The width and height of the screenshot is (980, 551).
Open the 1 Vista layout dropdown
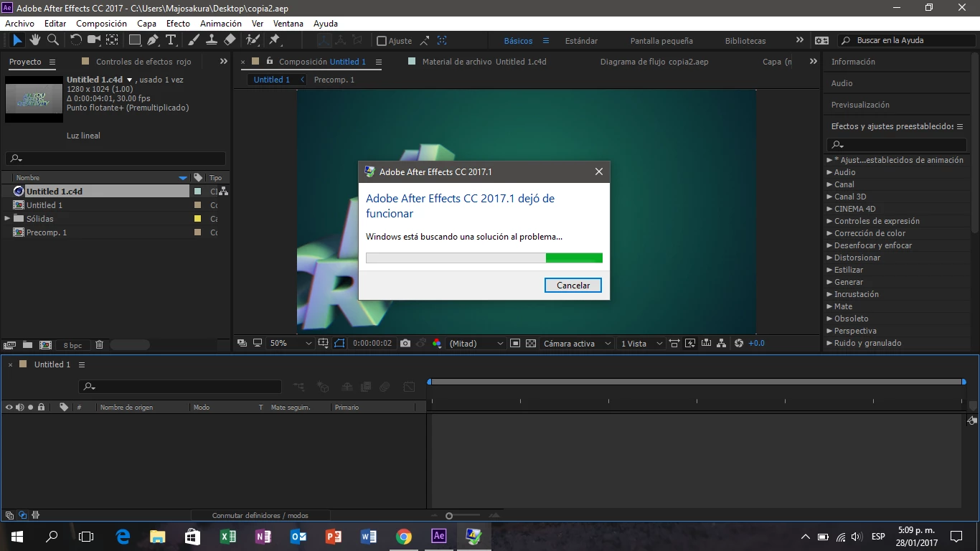[641, 344]
